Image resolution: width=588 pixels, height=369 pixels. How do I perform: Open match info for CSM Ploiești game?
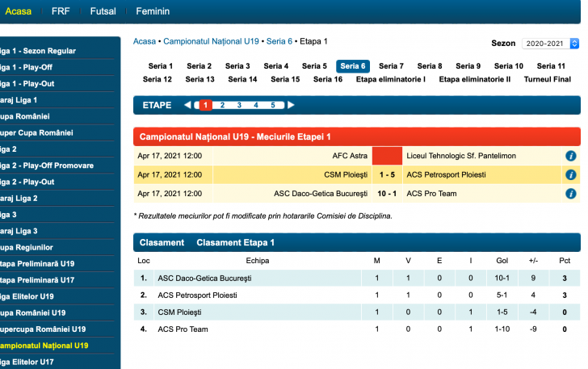click(x=570, y=174)
